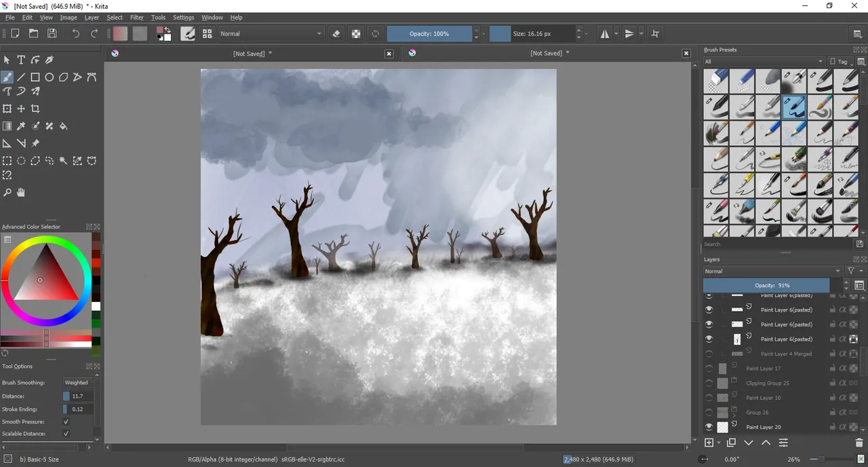Viewport: 868px width, 467px height.
Task: Select the Rectangular Selection tool
Action: (x=7, y=161)
